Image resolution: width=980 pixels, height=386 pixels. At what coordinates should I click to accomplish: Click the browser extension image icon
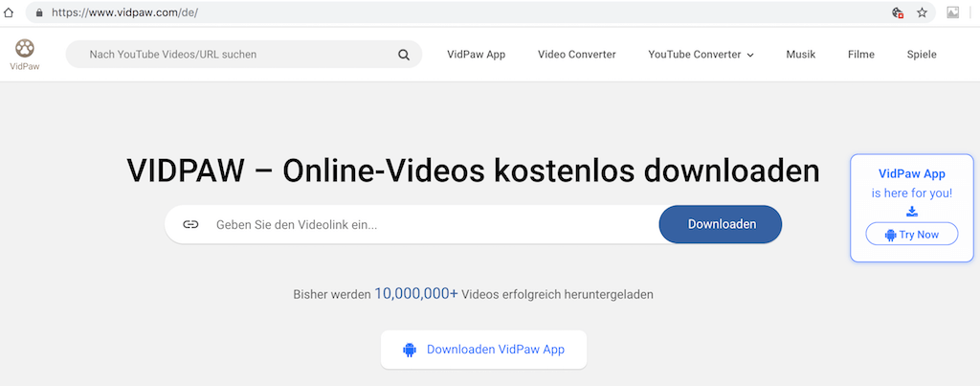pyautogui.click(x=952, y=11)
